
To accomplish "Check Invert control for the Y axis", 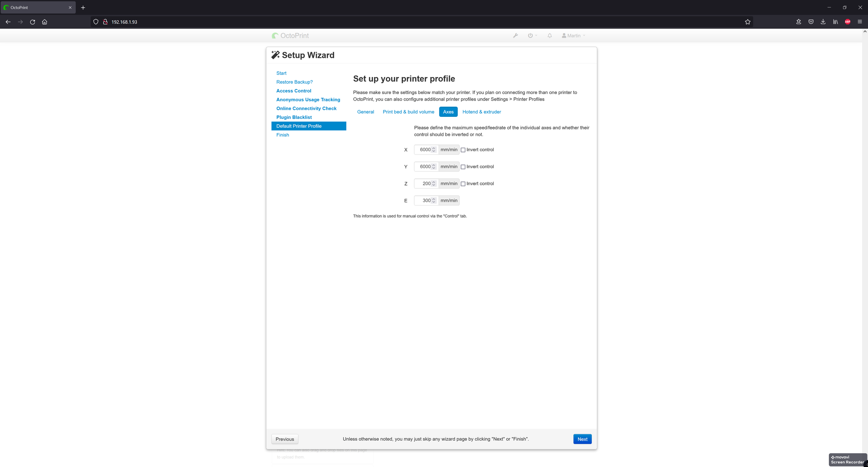I will [x=463, y=166].
